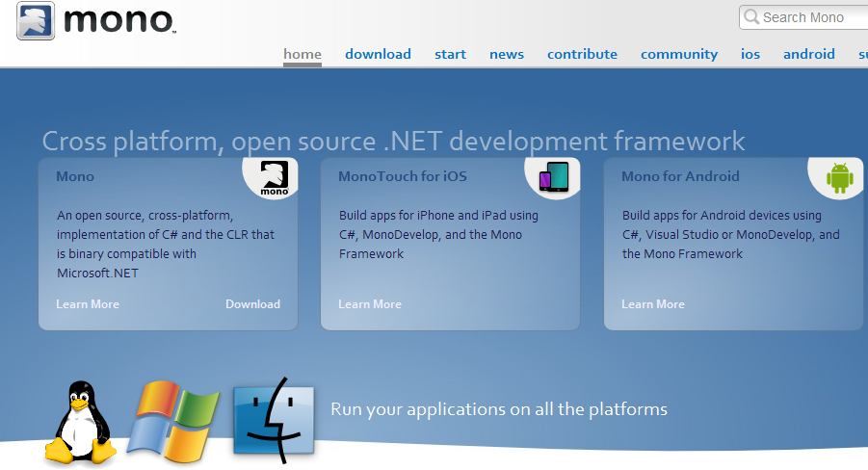Screen dimensions: 868x470
Task: Click Learn More in Mono for Android card
Action: (x=653, y=304)
